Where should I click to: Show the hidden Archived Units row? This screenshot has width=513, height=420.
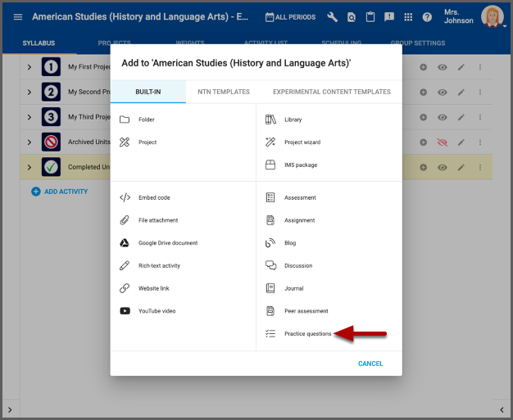[443, 142]
